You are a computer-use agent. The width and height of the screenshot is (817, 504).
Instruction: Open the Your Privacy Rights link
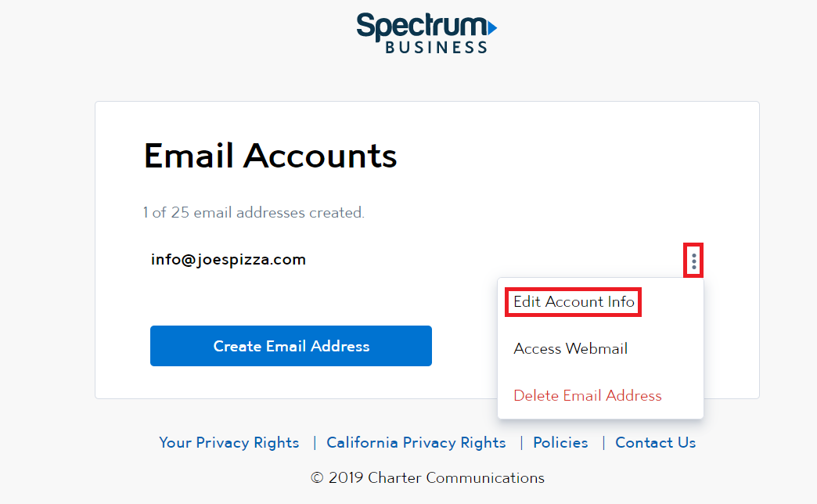(229, 443)
